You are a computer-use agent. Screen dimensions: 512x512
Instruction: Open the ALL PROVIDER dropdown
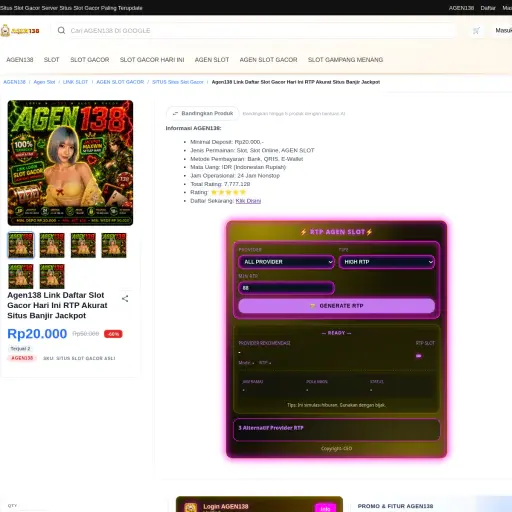pos(286,262)
